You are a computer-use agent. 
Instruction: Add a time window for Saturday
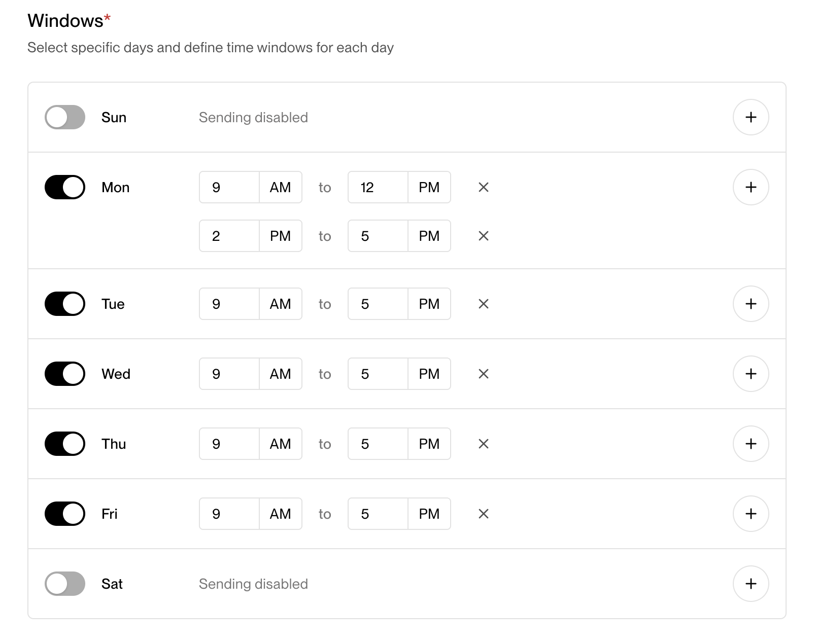(751, 584)
